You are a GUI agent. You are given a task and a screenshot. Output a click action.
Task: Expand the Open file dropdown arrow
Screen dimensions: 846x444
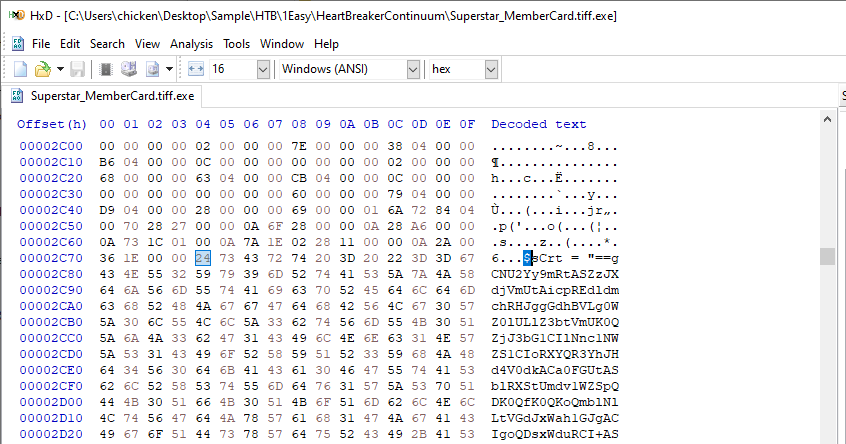point(60,69)
